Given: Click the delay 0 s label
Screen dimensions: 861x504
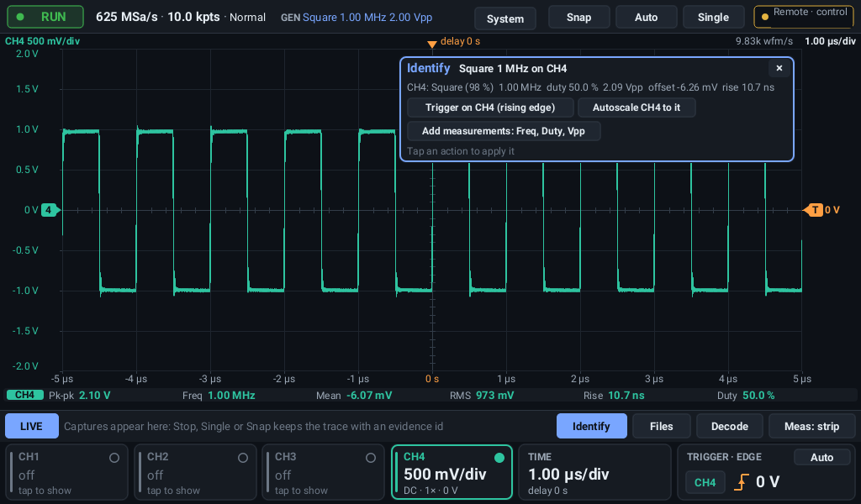Looking at the screenshot, I should [x=460, y=41].
